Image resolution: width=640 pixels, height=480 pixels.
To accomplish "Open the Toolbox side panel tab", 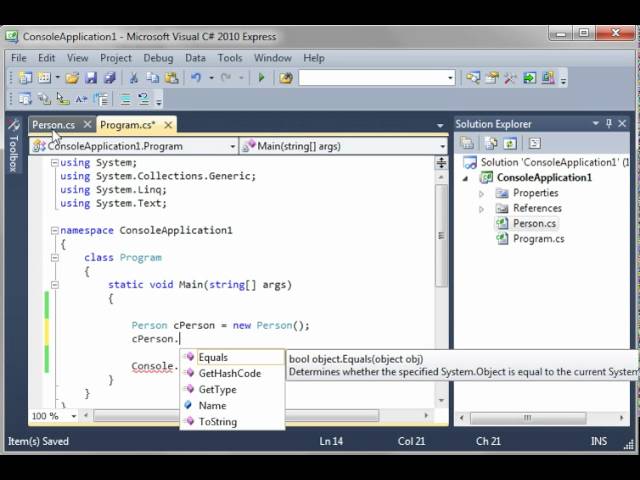I will [x=14, y=147].
